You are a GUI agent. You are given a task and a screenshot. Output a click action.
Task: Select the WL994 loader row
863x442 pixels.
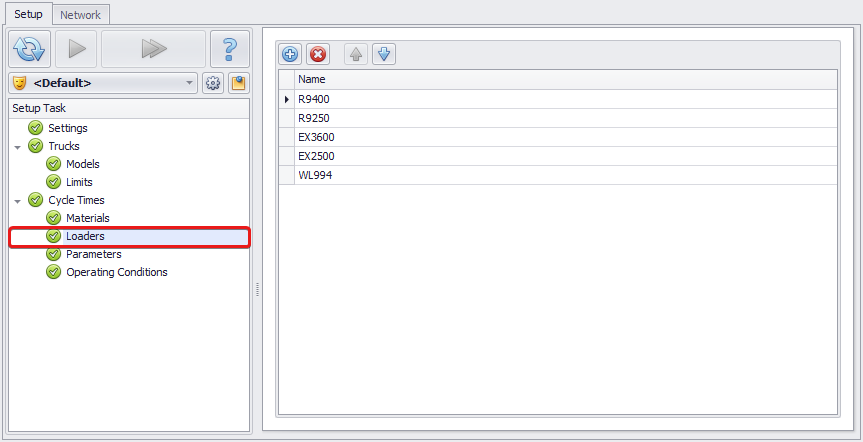566,175
